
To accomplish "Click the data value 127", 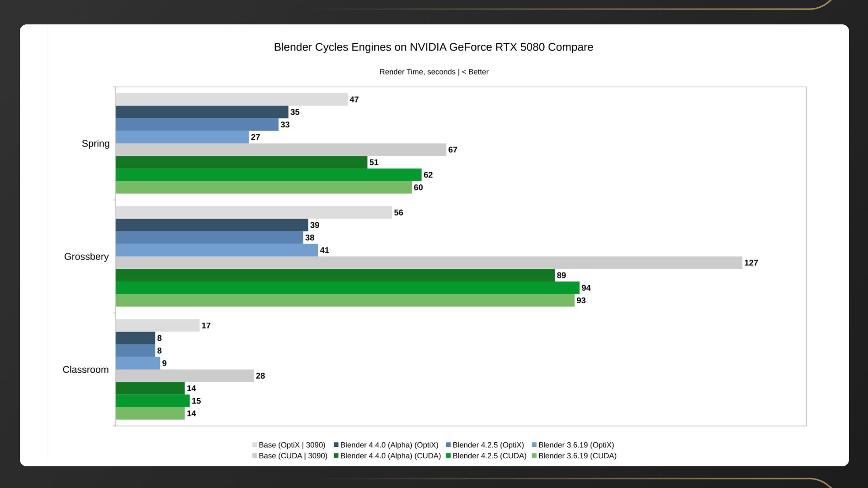I will click(x=751, y=263).
